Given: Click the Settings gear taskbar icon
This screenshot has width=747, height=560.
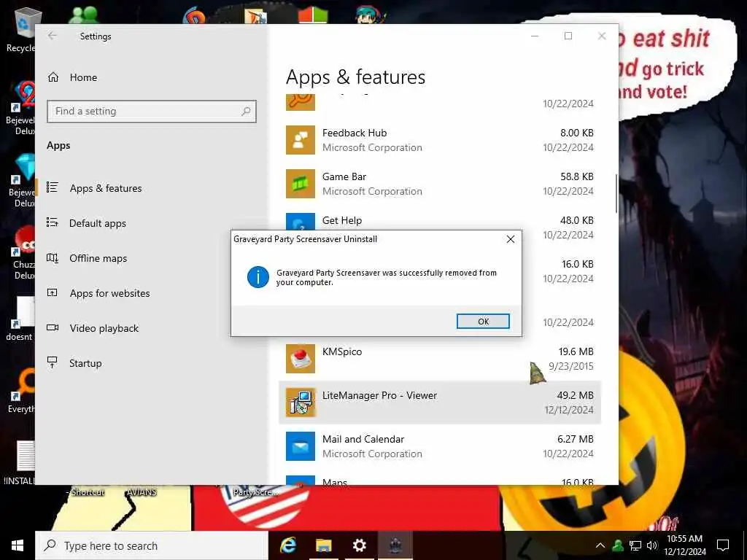Looking at the screenshot, I should pyautogui.click(x=359, y=545).
